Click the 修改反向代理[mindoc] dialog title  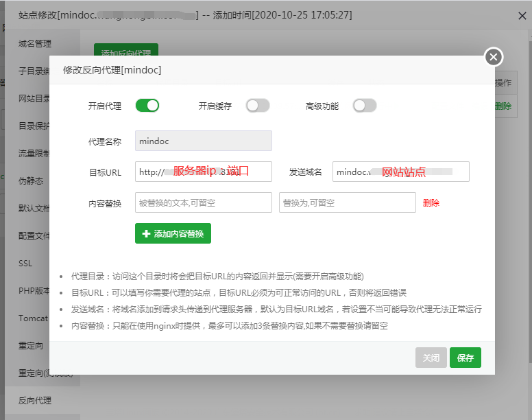pyautogui.click(x=112, y=70)
